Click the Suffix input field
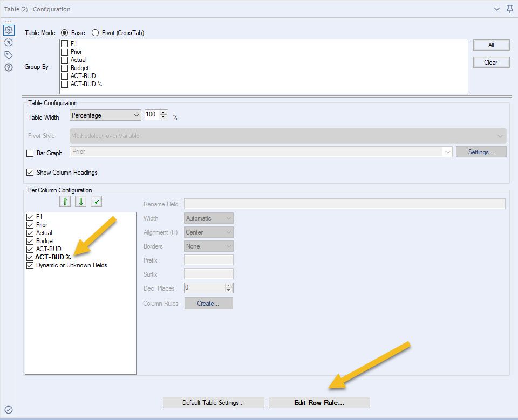518x420 pixels. pos(208,274)
